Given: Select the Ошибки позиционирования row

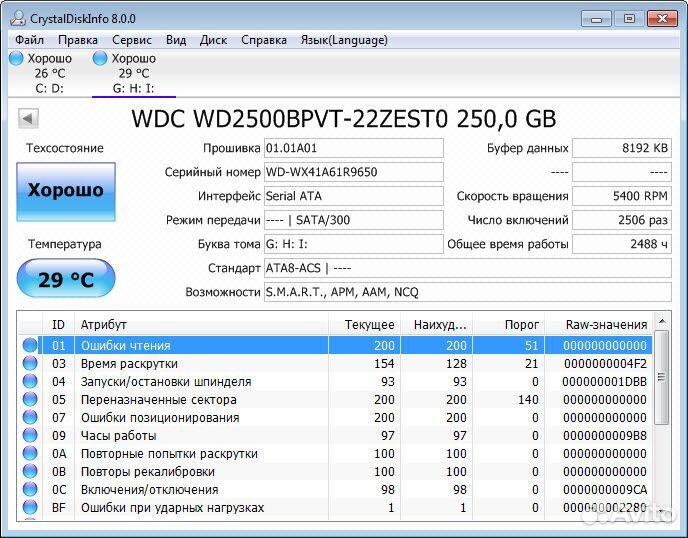Looking at the screenshot, I should (336, 417).
